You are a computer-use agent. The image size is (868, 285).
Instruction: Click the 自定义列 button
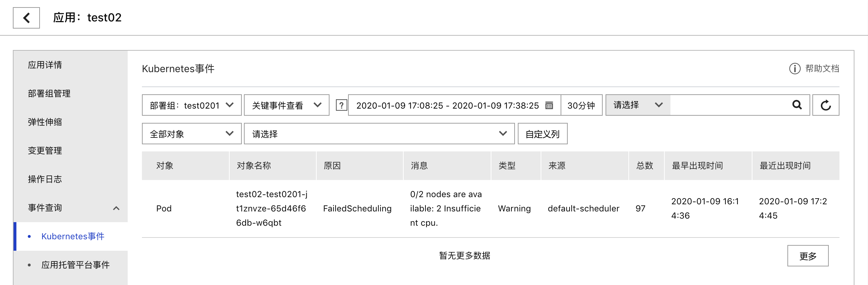point(542,134)
